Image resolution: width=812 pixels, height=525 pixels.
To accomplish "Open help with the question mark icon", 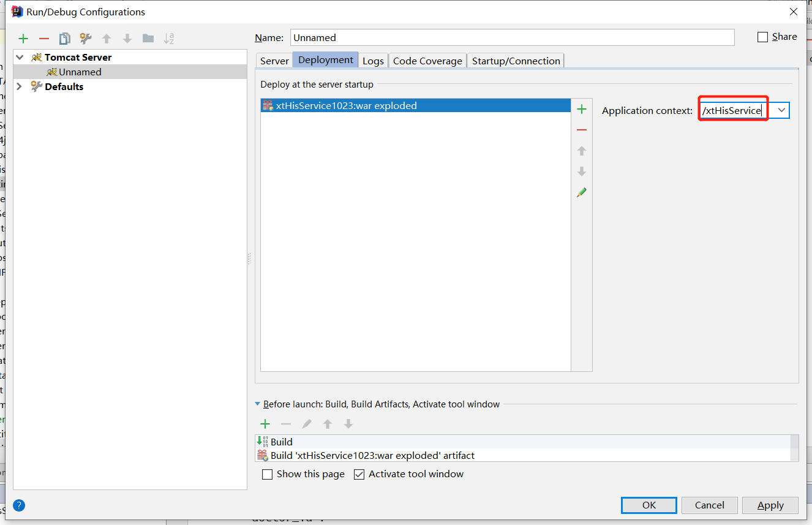I will (20, 506).
